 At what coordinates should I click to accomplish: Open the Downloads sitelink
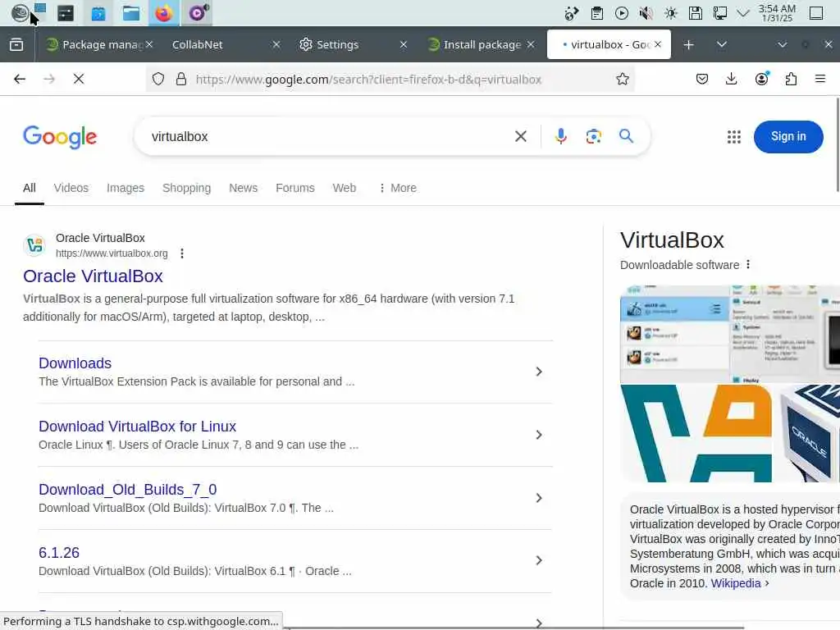pos(75,363)
